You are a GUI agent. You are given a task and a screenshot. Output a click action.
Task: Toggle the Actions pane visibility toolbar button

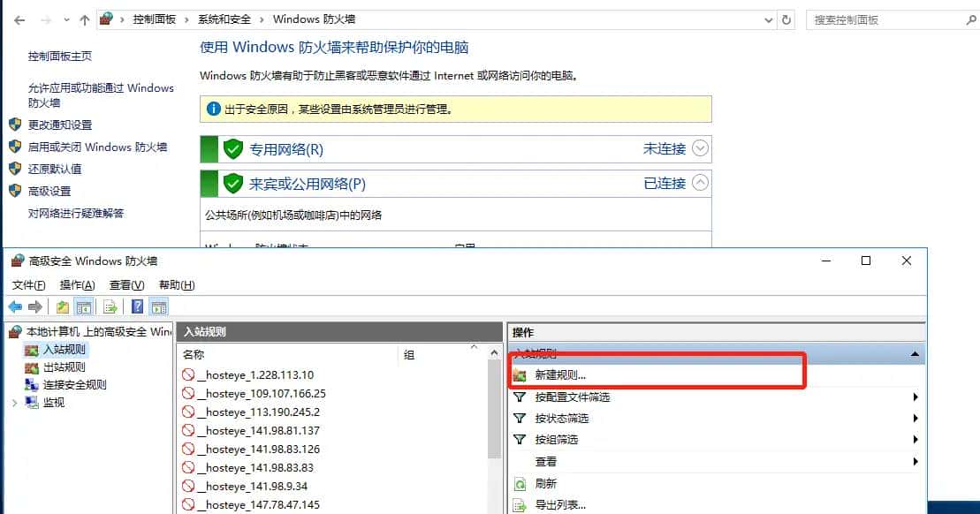(x=158, y=306)
